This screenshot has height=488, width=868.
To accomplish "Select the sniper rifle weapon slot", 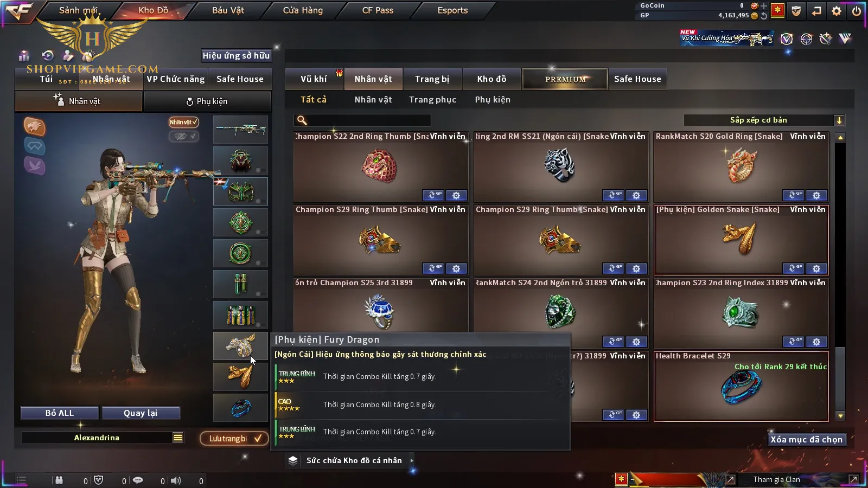I will pos(240,130).
